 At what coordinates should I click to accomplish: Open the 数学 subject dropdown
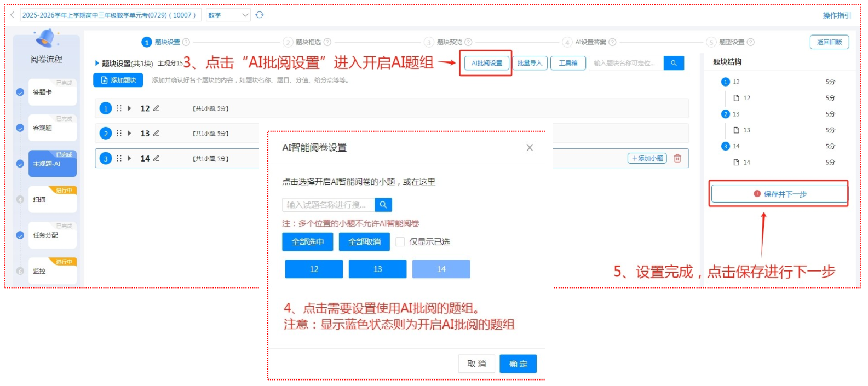click(x=228, y=15)
